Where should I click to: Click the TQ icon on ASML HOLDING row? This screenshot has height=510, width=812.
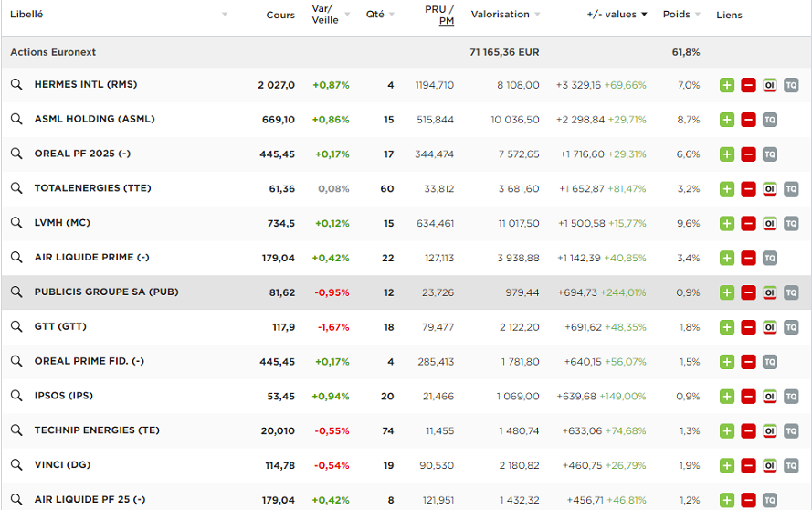tap(770, 120)
